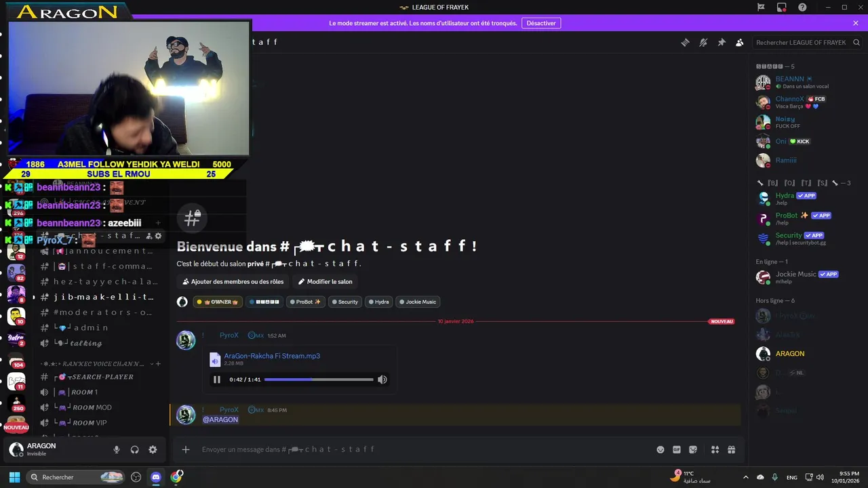
Task: Open Jockie Music bot in member list
Action: pyautogui.click(x=807, y=277)
